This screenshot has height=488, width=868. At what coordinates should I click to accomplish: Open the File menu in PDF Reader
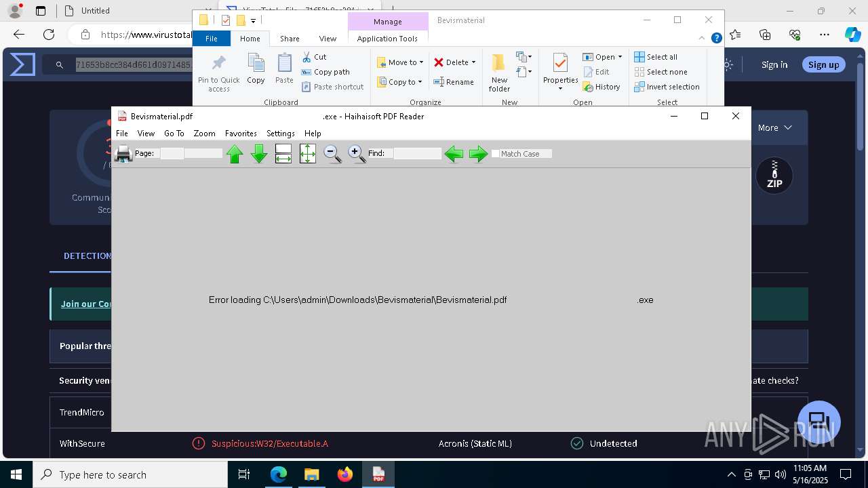pyautogui.click(x=122, y=134)
